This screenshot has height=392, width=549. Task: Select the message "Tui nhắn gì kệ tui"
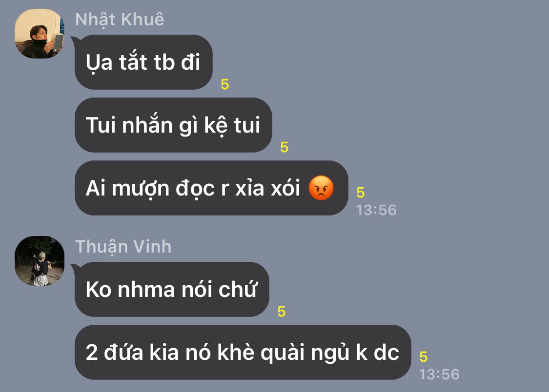pyautogui.click(x=173, y=125)
